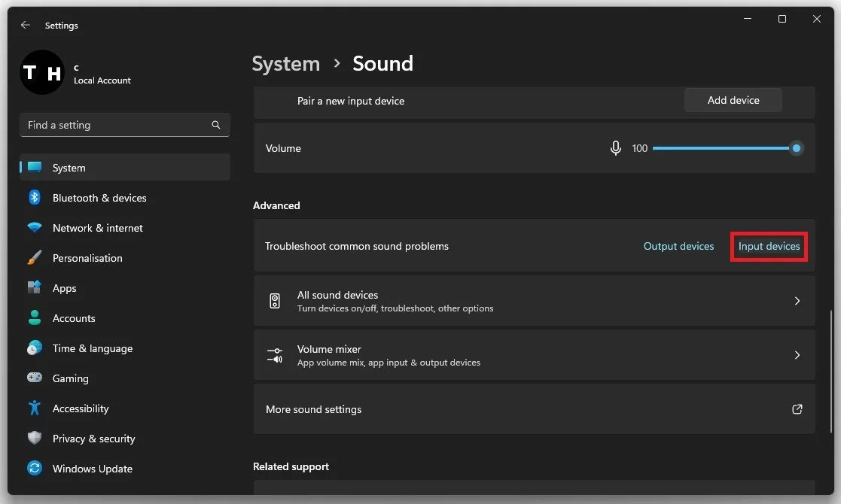Click the Add device button
Image resolution: width=841 pixels, height=504 pixels.
click(733, 99)
